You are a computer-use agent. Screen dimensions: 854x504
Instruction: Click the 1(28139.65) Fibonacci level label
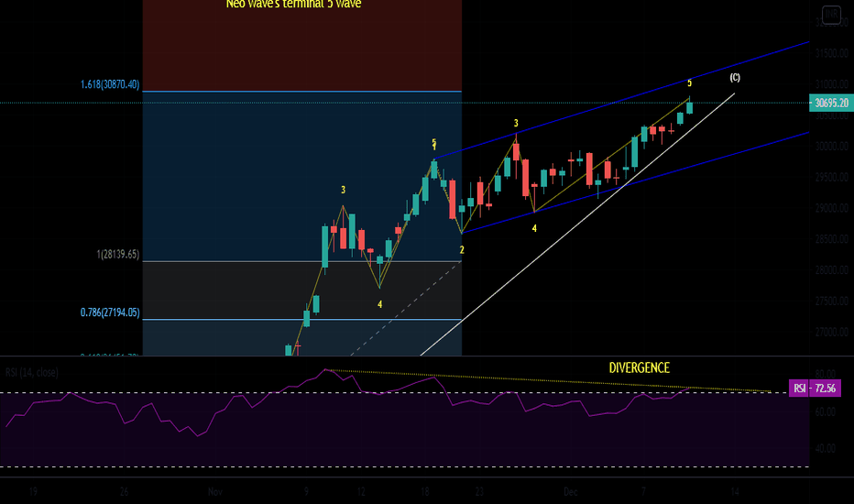117,255
